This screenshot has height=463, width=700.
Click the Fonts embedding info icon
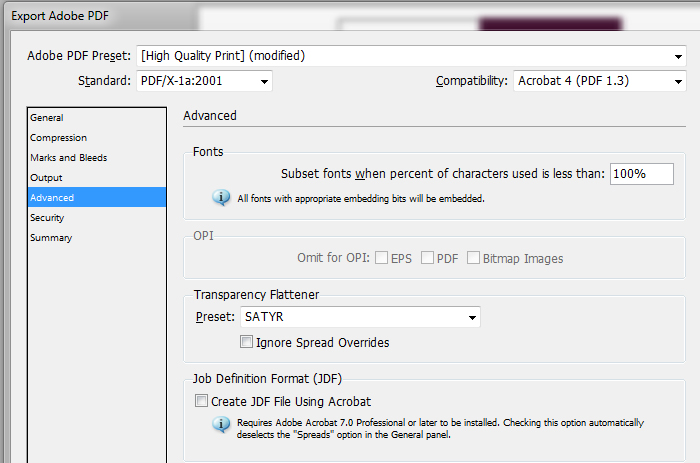221,198
